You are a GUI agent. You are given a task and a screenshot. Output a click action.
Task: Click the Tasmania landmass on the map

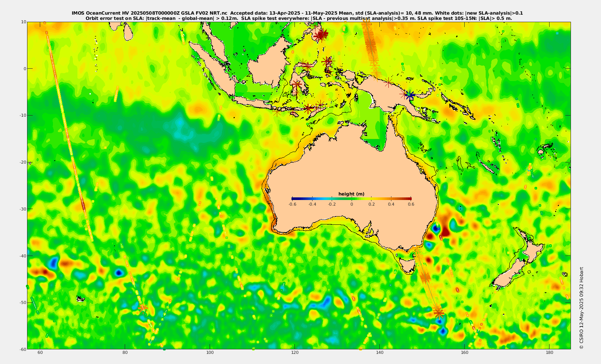(x=408, y=265)
